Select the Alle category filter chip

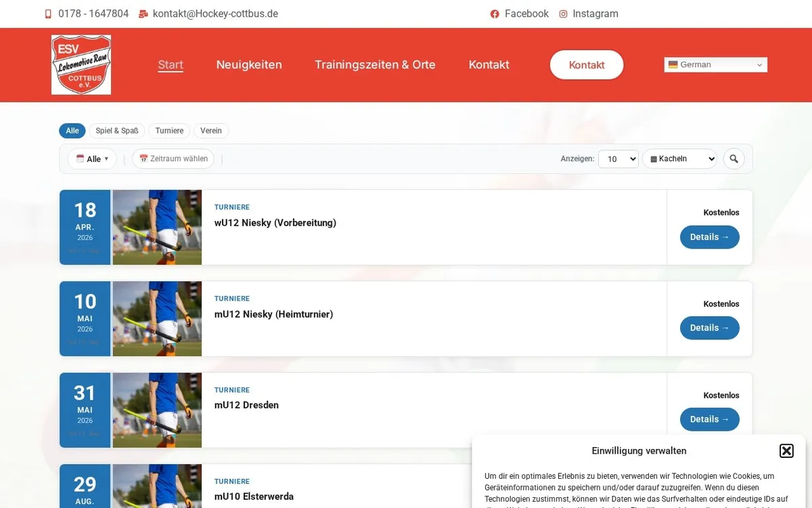(x=72, y=131)
